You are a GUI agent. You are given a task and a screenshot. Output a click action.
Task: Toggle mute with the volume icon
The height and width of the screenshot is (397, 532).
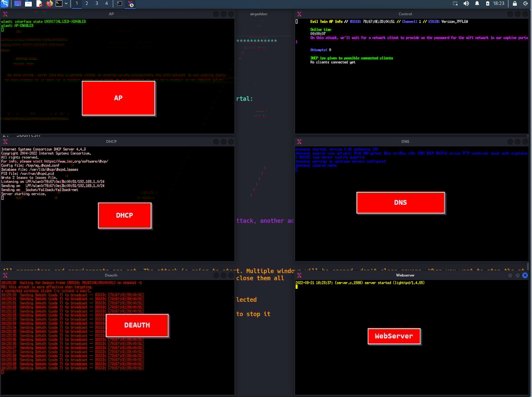click(466, 3)
